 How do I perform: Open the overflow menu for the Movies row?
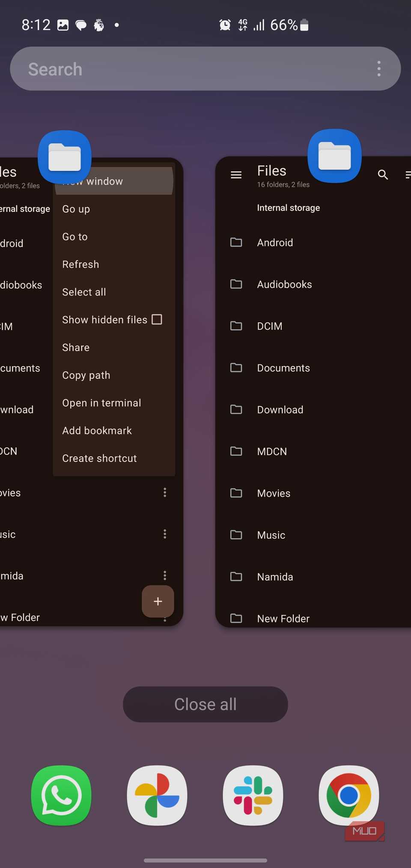point(165,492)
